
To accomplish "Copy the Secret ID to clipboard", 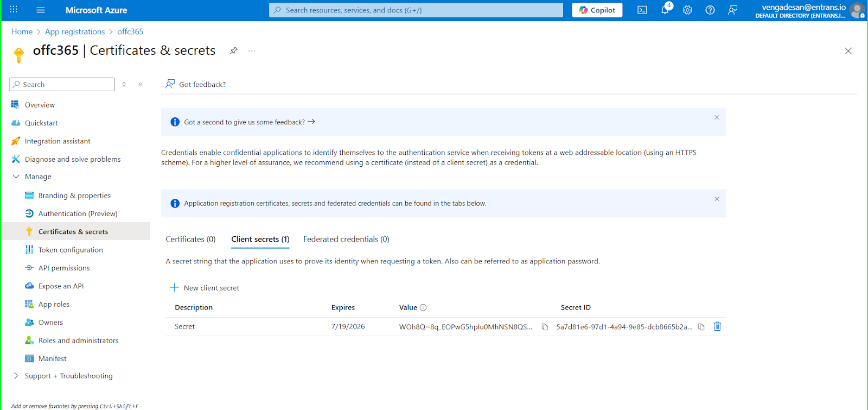I will click(701, 327).
